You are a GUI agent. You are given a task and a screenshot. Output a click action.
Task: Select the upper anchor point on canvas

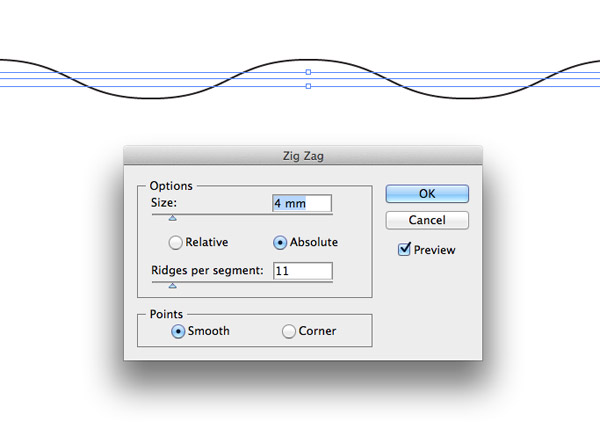pos(308,72)
